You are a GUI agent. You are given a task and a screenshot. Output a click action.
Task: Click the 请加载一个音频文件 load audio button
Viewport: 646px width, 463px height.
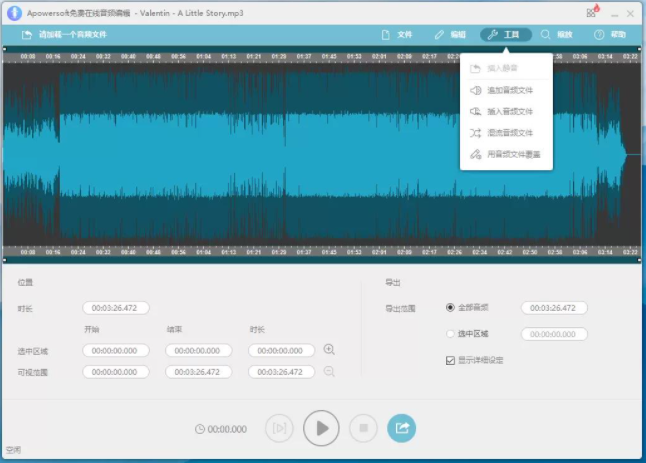pyautogui.click(x=64, y=35)
